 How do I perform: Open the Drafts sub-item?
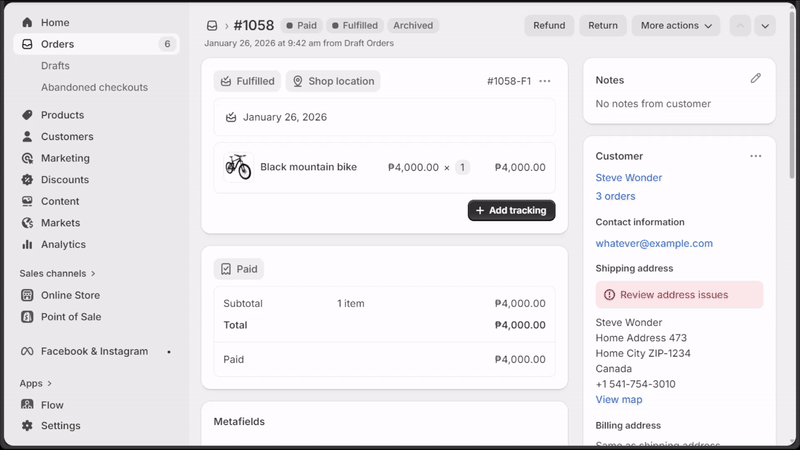[x=55, y=66]
